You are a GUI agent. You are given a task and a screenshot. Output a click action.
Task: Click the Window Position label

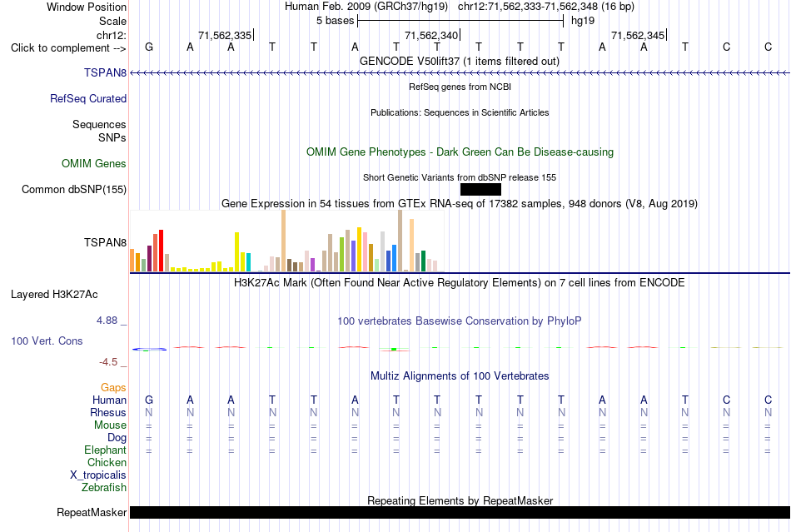(x=87, y=7)
